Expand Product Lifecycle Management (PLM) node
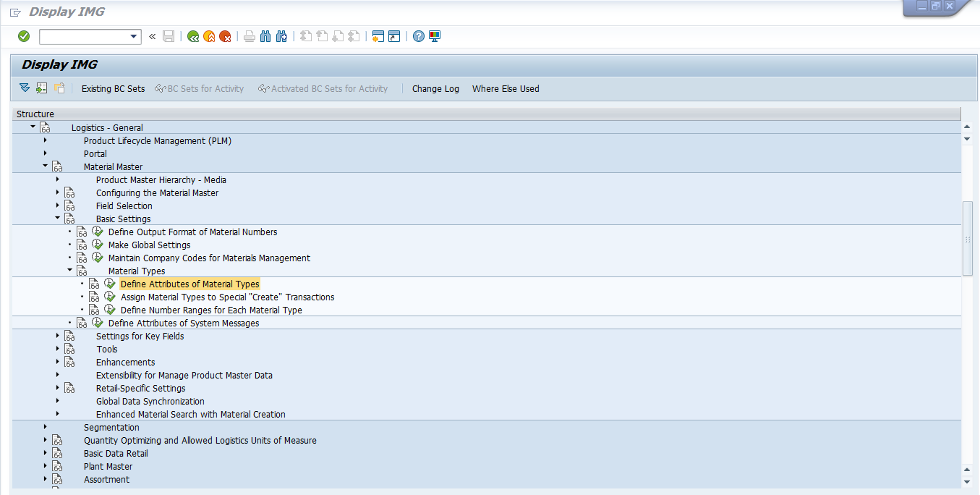Screen dimensions: 980x495 [x=45, y=140]
